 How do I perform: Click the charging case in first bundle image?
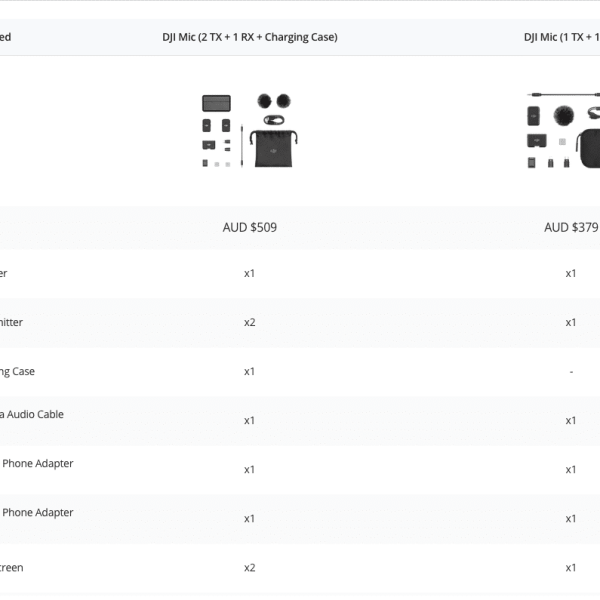[215, 102]
